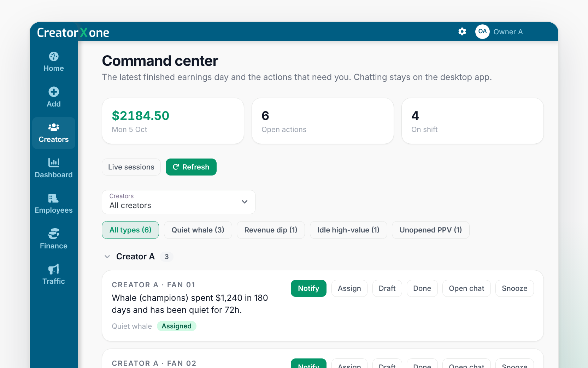Open settings via the gear icon
The width and height of the screenshot is (588, 368).
pyautogui.click(x=462, y=31)
